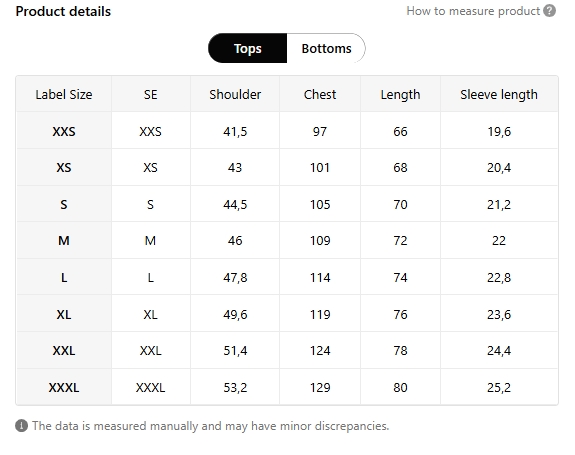Click the sleeve length value 25,2

499,388
